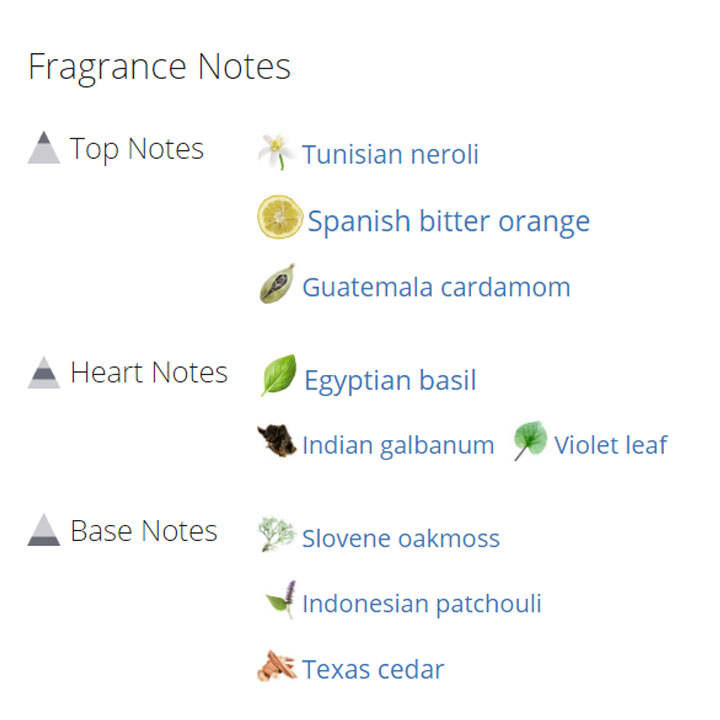Image resolution: width=720 pixels, height=720 pixels.
Task: Click the Top Notes pyramid icon
Action: pos(44,147)
